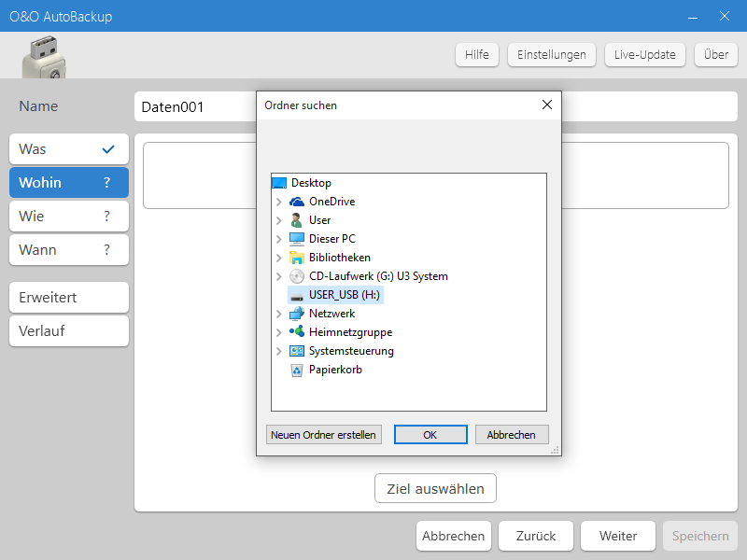Open the Wann step tab
The image size is (747, 560).
(x=68, y=250)
